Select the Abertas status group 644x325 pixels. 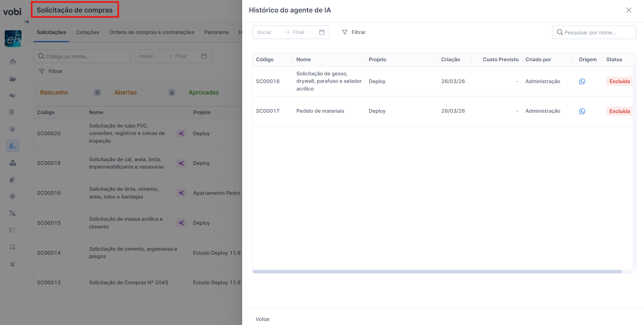tap(125, 93)
